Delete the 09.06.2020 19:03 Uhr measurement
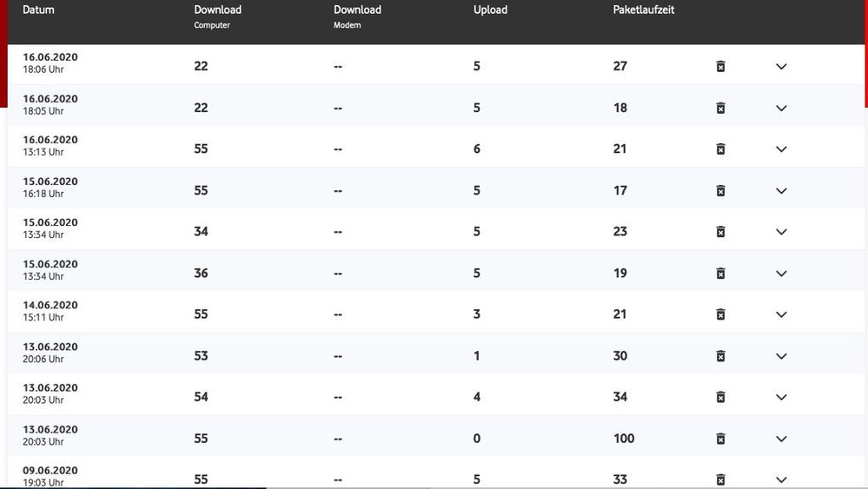The width and height of the screenshot is (868, 489). (720, 479)
